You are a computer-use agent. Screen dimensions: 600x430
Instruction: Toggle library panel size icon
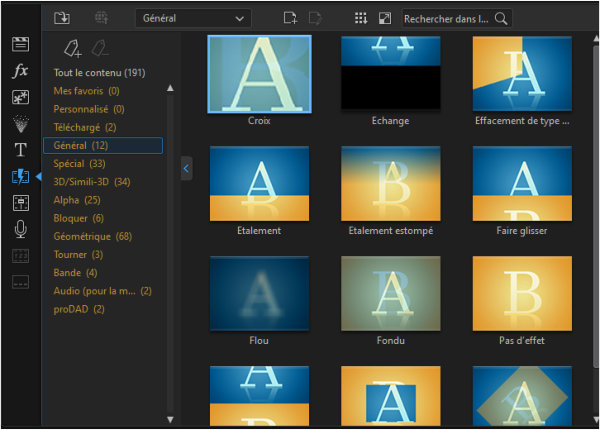(385, 17)
